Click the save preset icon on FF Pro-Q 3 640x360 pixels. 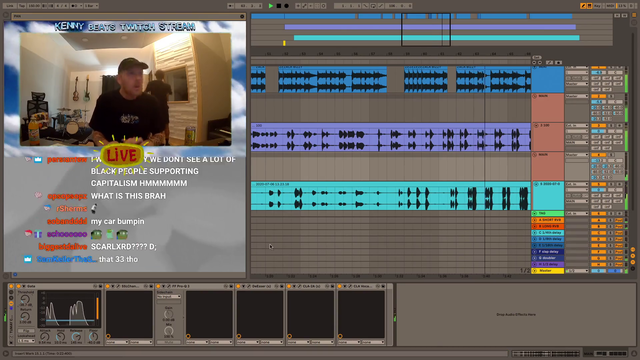(x=231, y=287)
